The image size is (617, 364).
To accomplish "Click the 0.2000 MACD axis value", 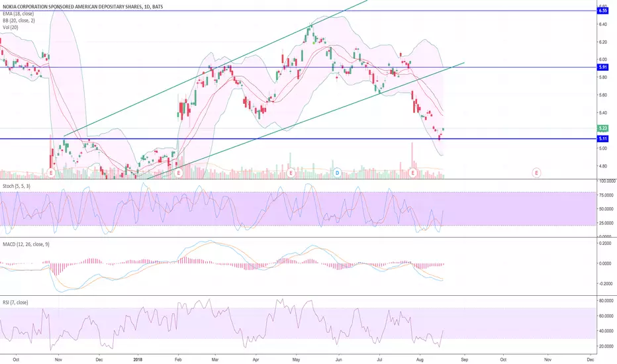I will tap(605, 244).
